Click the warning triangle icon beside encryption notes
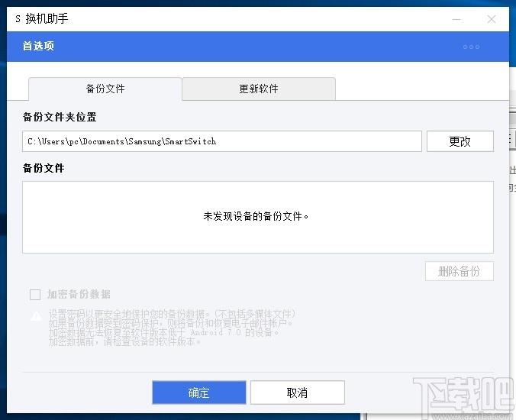The height and width of the screenshot is (420, 516). tap(36, 316)
